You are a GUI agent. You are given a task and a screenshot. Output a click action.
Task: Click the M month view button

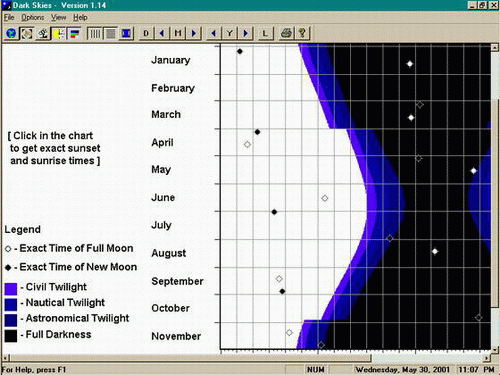pos(178,33)
